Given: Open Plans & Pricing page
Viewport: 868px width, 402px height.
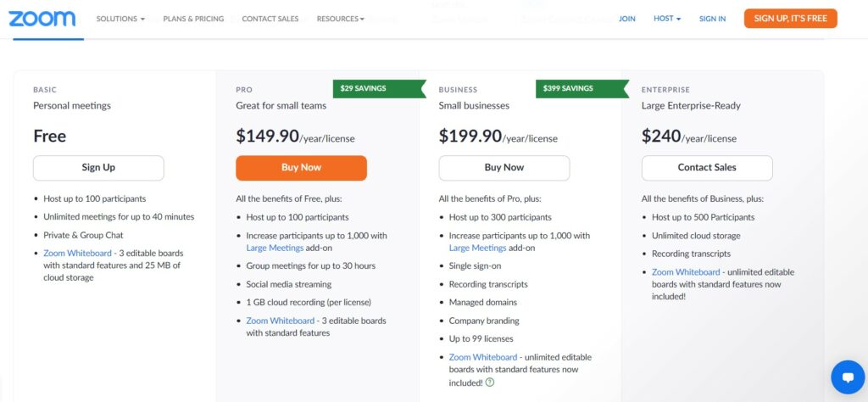Looking at the screenshot, I should pyautogui.click(x=193, y=19).
